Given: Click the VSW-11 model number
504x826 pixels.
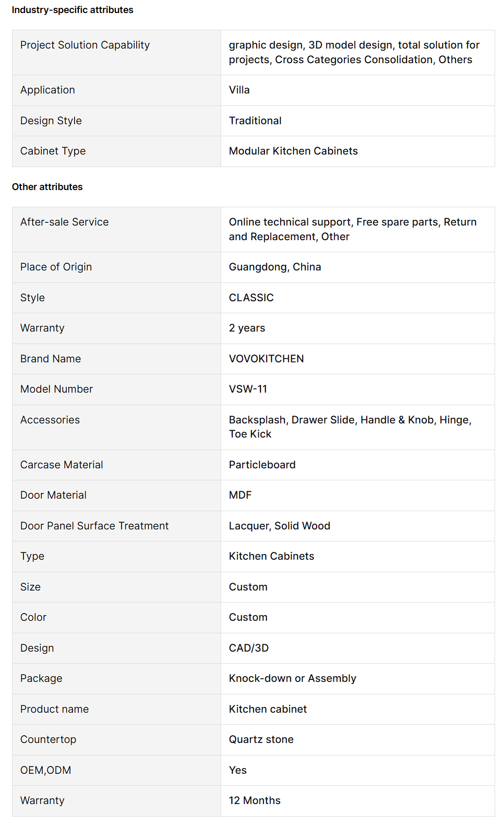Looking at the screenshot, I should click(248, 390).
